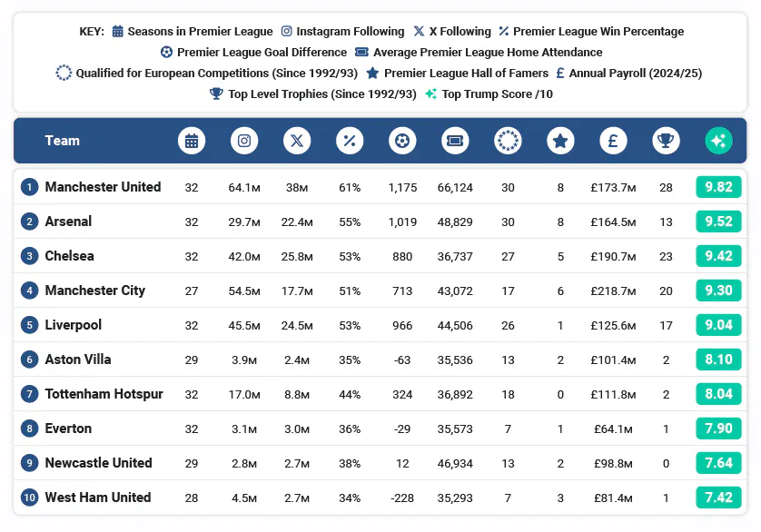The width and height of the screenshot is (761, 532).
Task: Click the ticket attendance header icon
Action: pos(455,141)
